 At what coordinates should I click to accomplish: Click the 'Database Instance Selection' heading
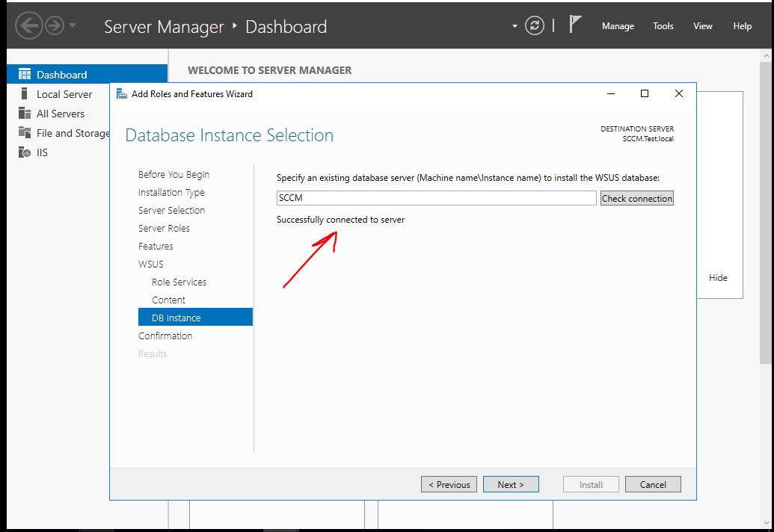(229, 135)
